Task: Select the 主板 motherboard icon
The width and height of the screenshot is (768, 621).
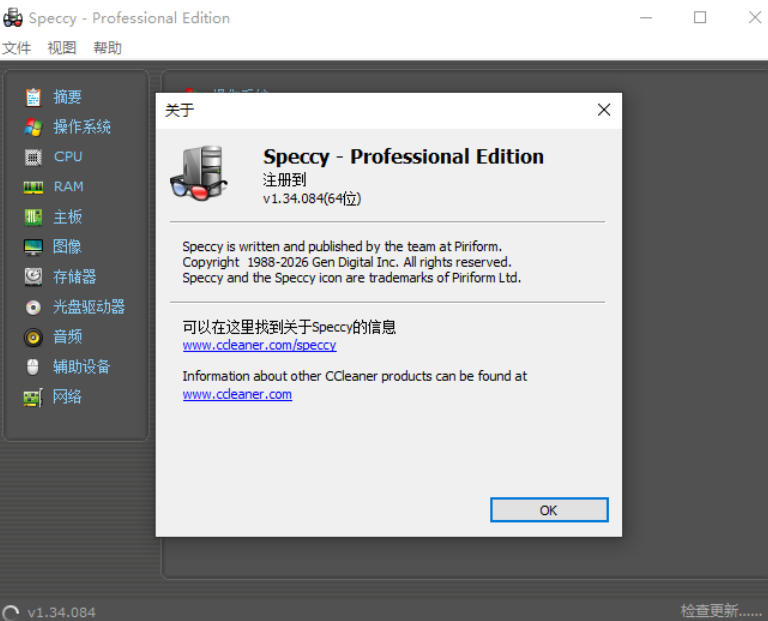Action: (33, 217)
